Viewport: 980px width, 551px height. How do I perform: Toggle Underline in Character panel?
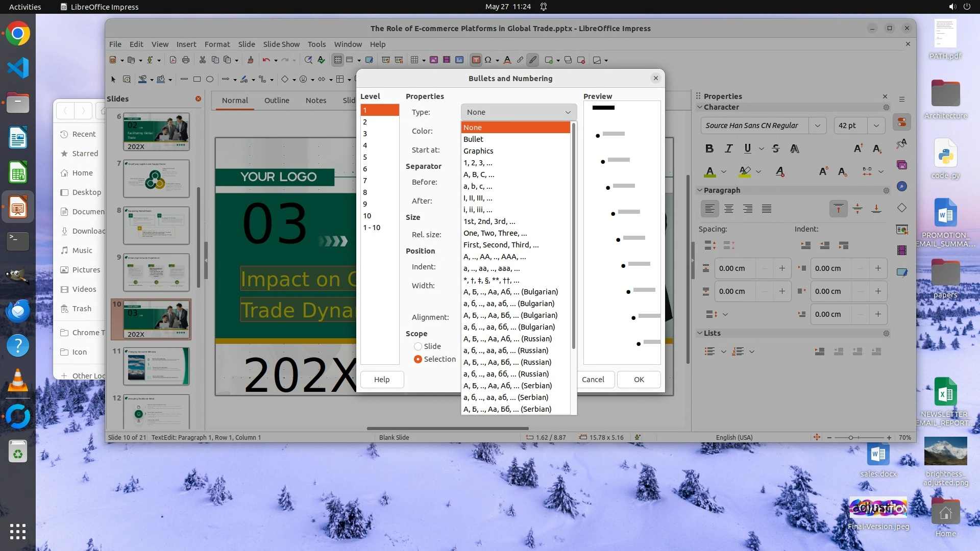[x=747, y=148]
